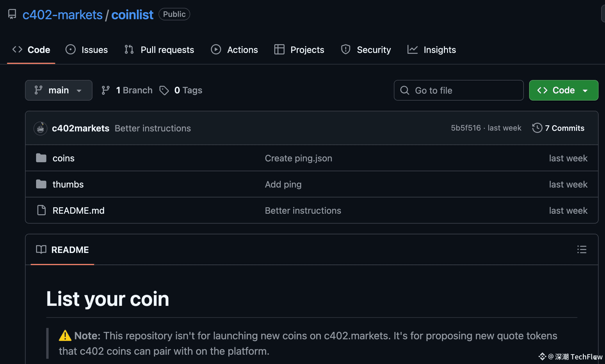Image resolution: width=605 pixels, height=364 pixels.
Task: Open the Pull requests tab
Action: point(159,50)
